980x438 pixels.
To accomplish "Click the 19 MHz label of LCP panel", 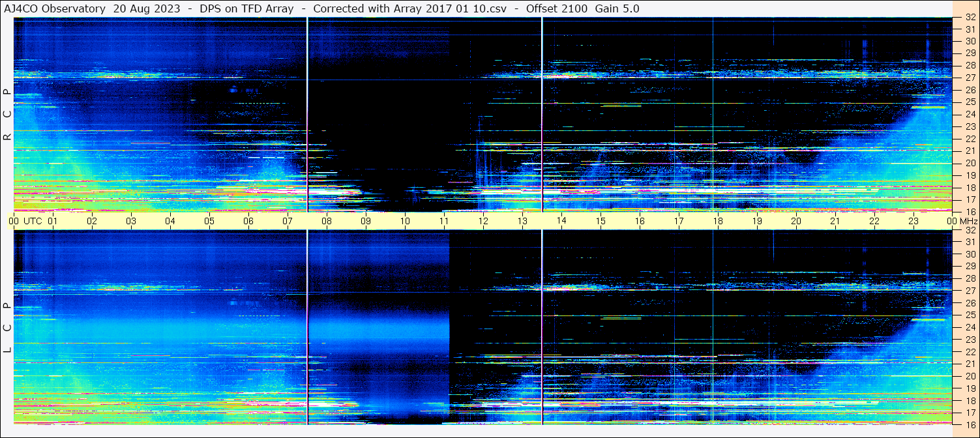I will (x=970, y=388).
